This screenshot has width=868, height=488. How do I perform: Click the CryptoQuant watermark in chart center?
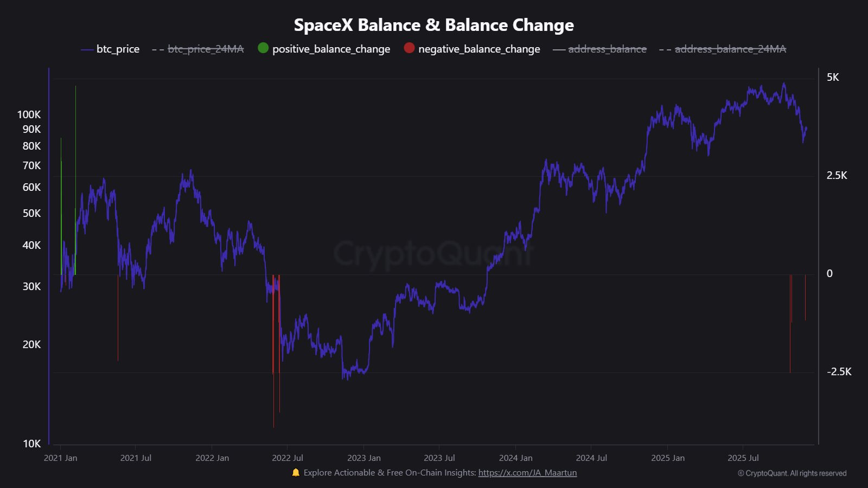pyautogui.click(x=433, y=254)
